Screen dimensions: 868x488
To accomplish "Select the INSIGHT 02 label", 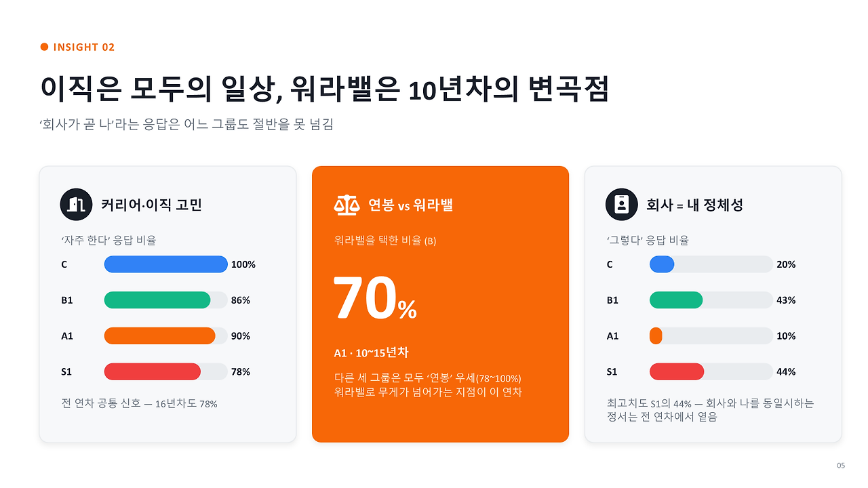I will (84, 47).
